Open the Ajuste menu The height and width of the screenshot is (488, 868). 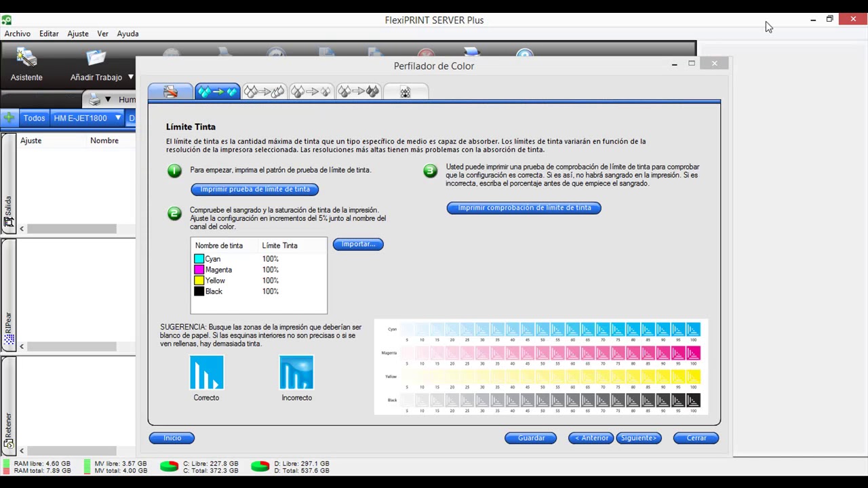(x=78, y=34)
